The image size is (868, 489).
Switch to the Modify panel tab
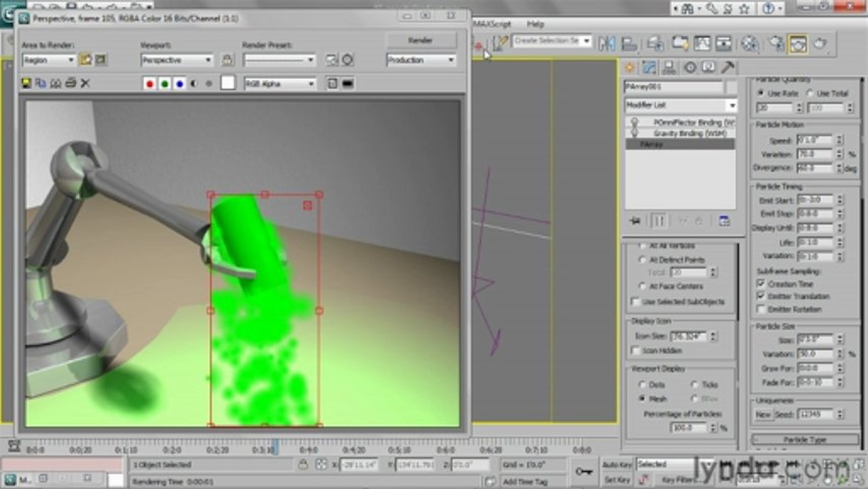(649, 67)
